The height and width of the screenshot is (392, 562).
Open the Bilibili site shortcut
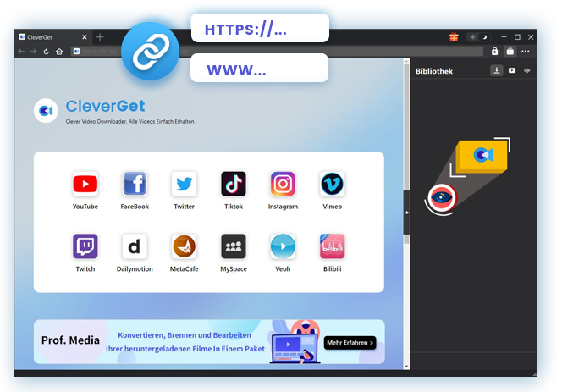point(333,246)
